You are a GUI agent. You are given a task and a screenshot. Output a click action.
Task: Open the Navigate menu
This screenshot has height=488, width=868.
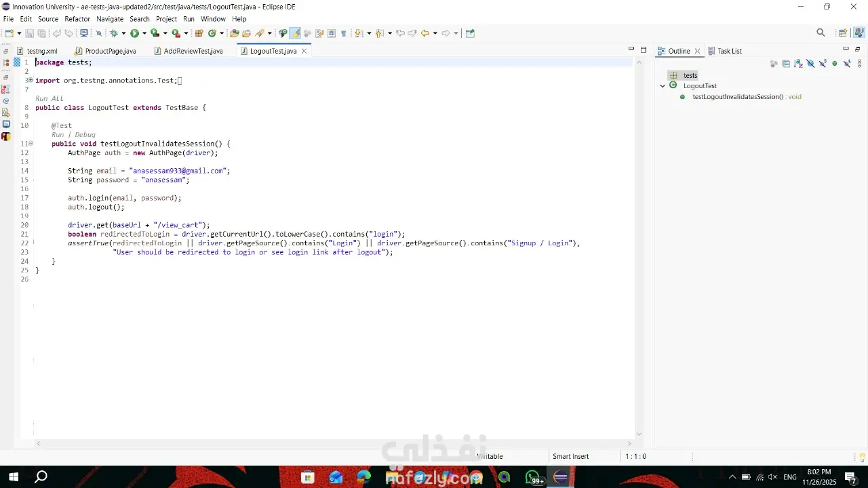point(110,19)
